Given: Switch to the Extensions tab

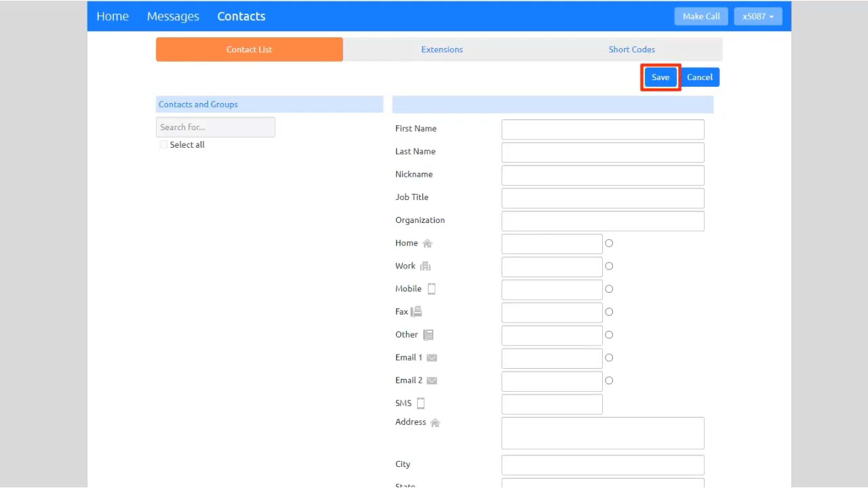Looking at the screenshot, I should 442,49.
